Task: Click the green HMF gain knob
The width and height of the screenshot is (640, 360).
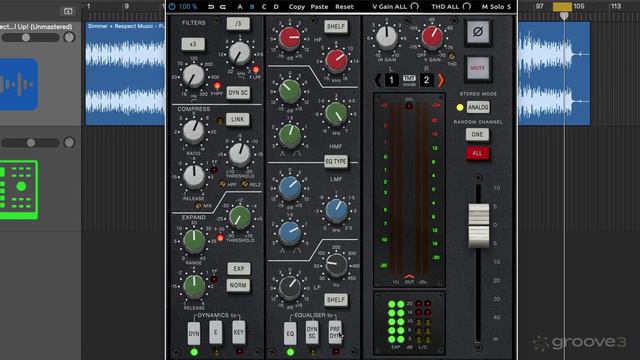Action: pyautogui.click(x=290, y=91)
